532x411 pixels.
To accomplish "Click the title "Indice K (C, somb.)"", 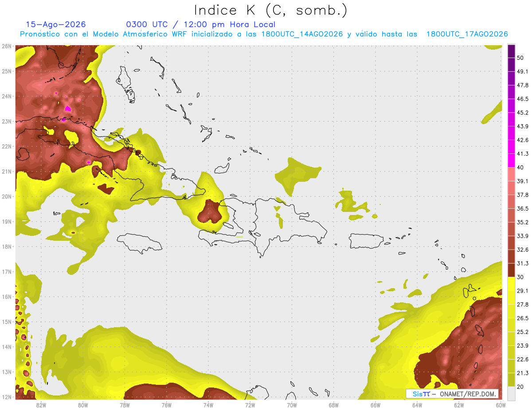I will point(271,10).
